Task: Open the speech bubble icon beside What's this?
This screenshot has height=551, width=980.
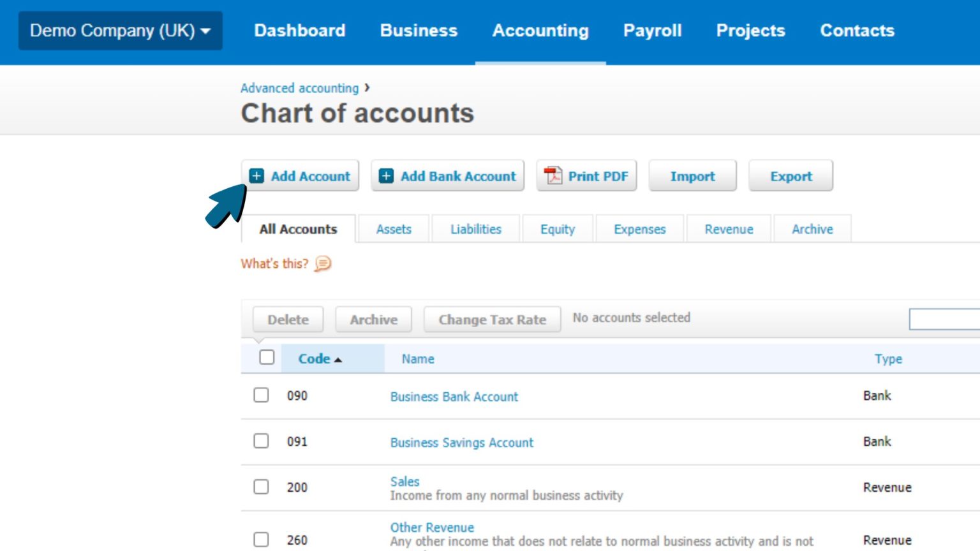Action: (x=322, y=263)
